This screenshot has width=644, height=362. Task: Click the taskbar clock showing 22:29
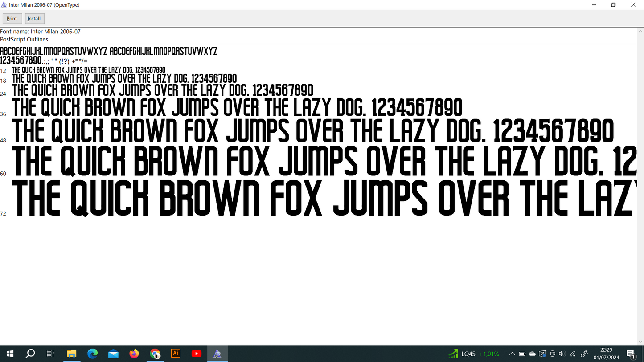(x=606, y=354)
